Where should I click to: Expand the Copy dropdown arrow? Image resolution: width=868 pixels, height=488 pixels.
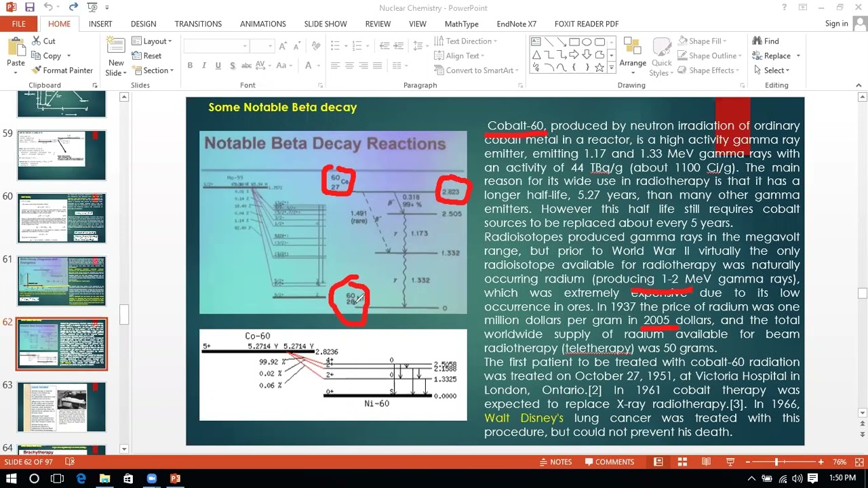[x=68, y=56]
